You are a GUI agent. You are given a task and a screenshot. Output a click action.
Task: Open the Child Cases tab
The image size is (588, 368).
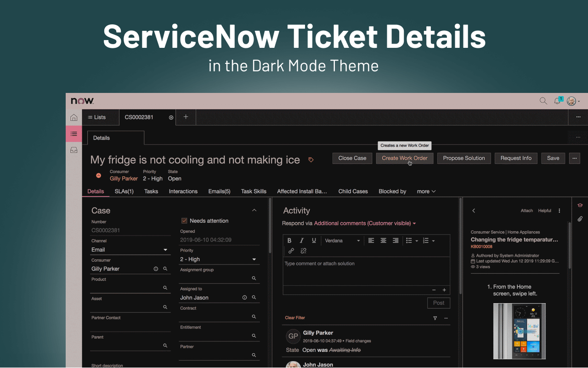(x=353, y=191)
